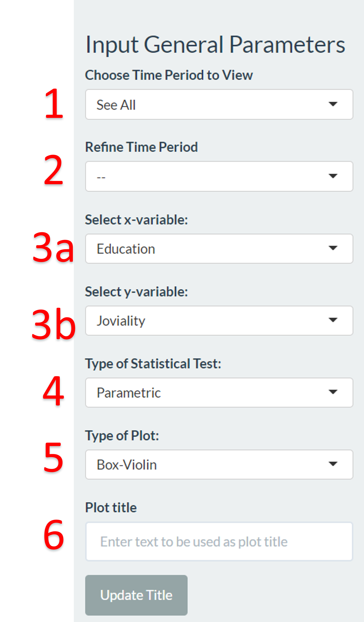The image size is (364, 622).
Task: Click the Select y-variable label
Action: click(136, 292)
